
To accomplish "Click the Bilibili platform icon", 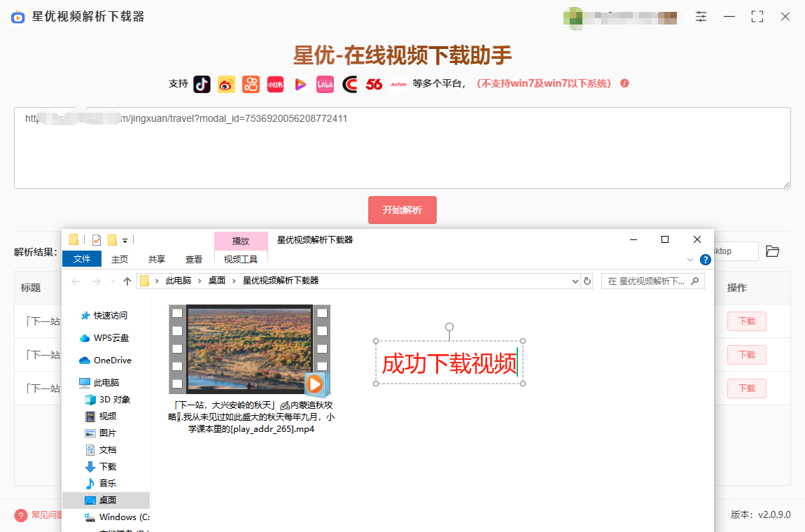I will point(325,84).
